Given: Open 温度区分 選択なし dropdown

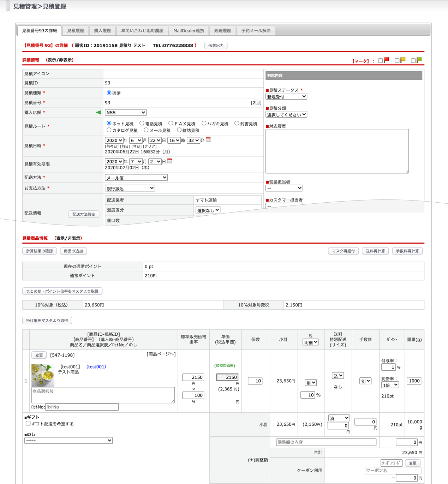Looking at the screenshot, I should pos(208,210).
